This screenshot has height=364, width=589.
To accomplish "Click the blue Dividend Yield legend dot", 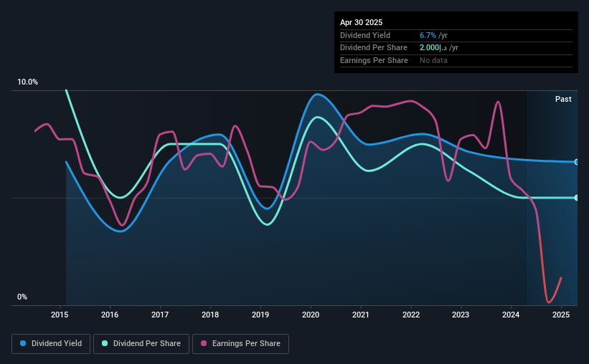I will click(x=23, y=343).
